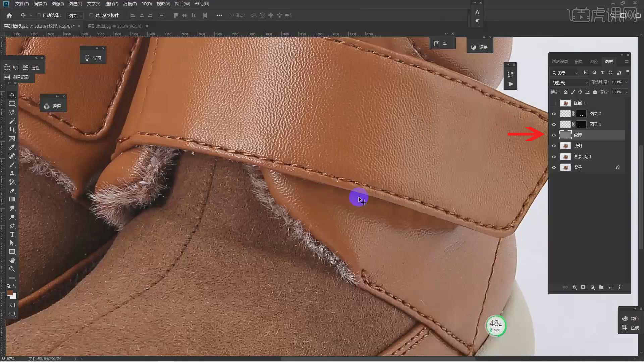Select the Hand tool
This screenshot has width=644, height=362.
(12, 260)
